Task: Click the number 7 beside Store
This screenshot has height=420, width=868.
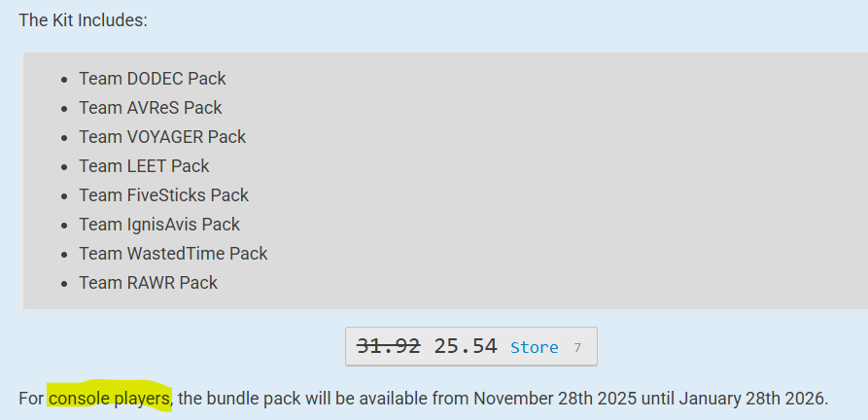Action: coord(577,347)
